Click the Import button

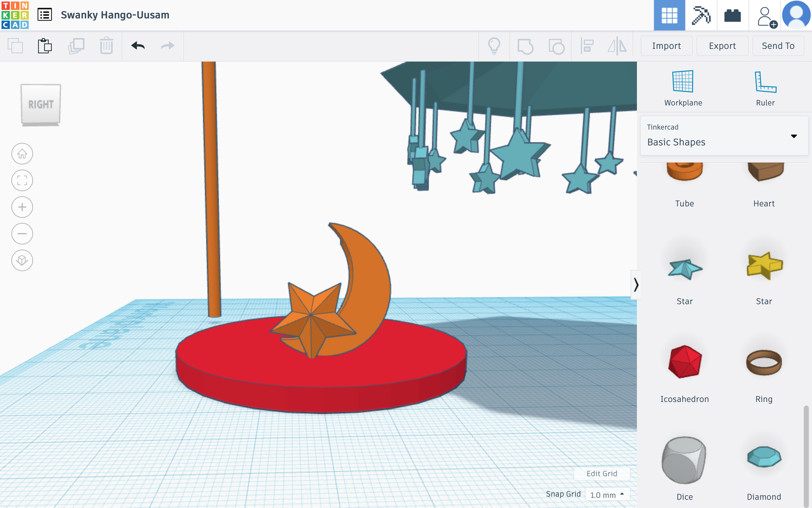point(666,46)
